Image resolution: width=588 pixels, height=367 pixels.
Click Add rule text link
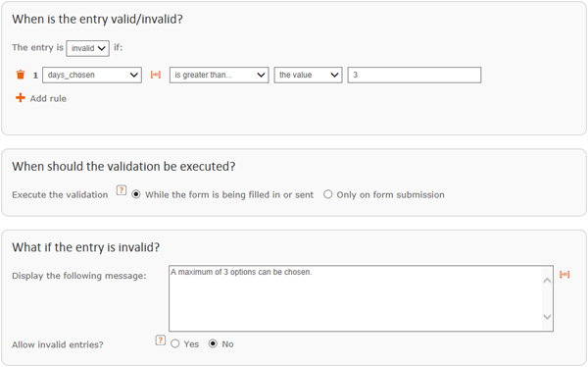(x=48, y=98)
